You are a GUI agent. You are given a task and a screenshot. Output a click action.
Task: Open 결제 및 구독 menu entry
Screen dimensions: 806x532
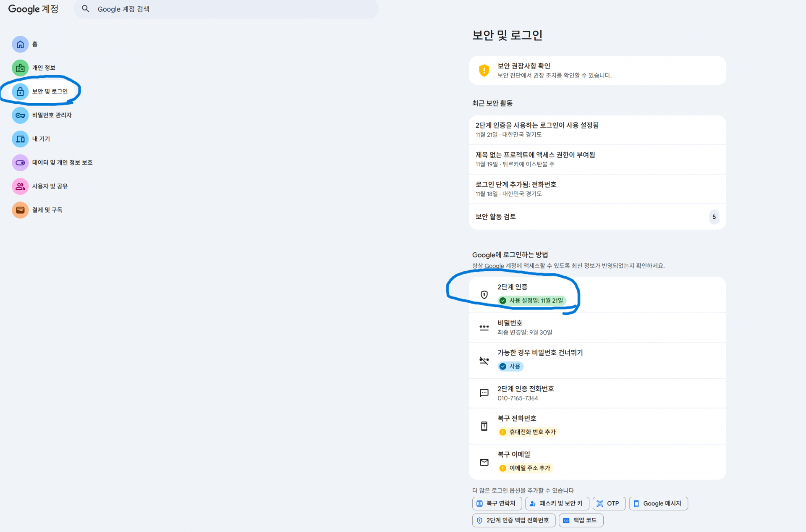[x=47, y=210]
